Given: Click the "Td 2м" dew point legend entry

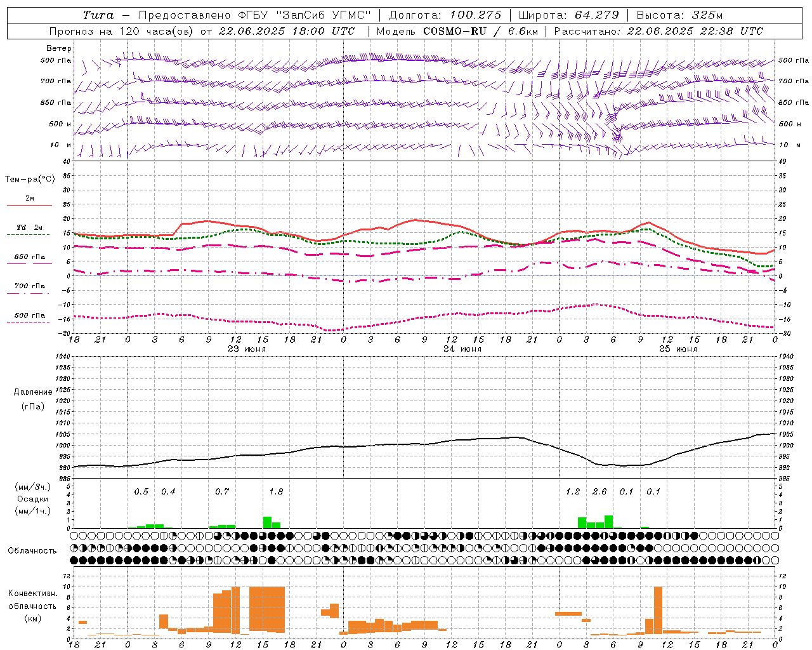Looking at the screenshot, I should click(29, 227).
